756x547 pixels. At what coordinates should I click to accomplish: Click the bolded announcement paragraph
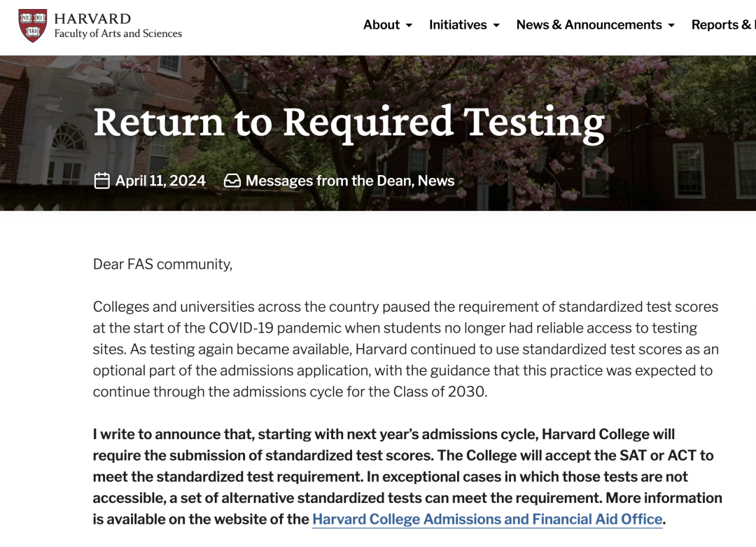pos(407,476)
